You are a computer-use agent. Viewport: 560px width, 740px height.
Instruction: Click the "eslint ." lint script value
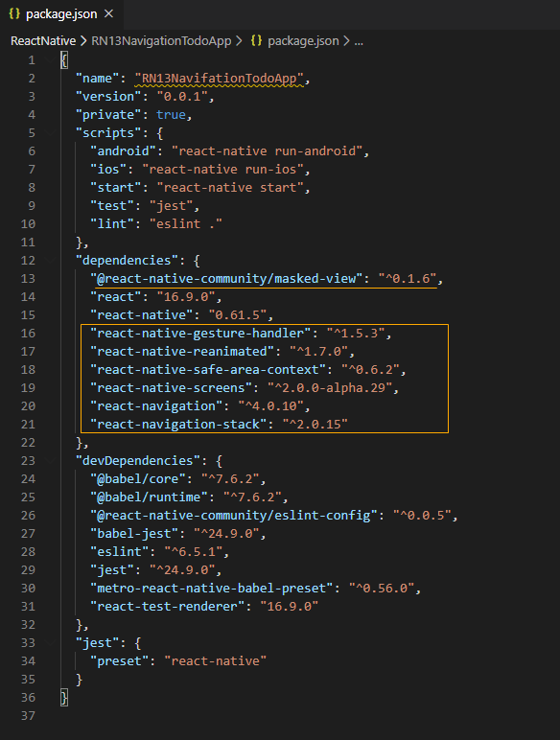point(186,224)
